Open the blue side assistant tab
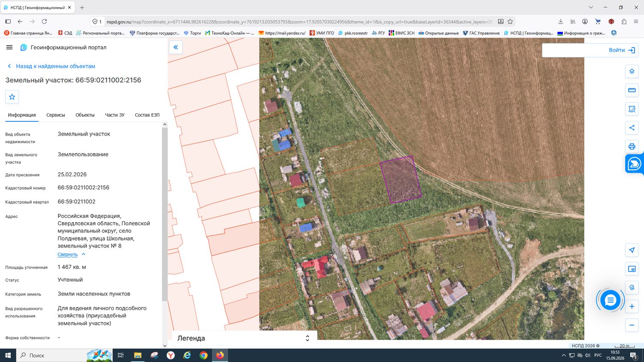 click(634, 163)
